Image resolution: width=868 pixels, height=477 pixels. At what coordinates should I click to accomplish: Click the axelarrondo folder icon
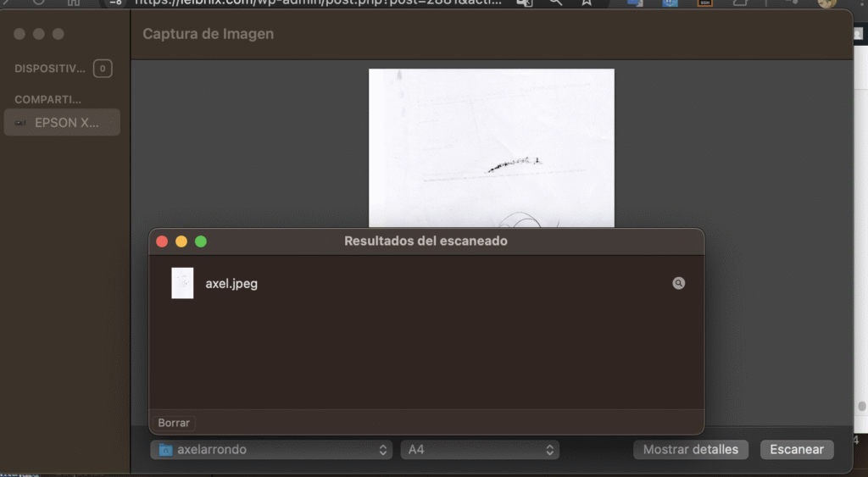(165, 450)
